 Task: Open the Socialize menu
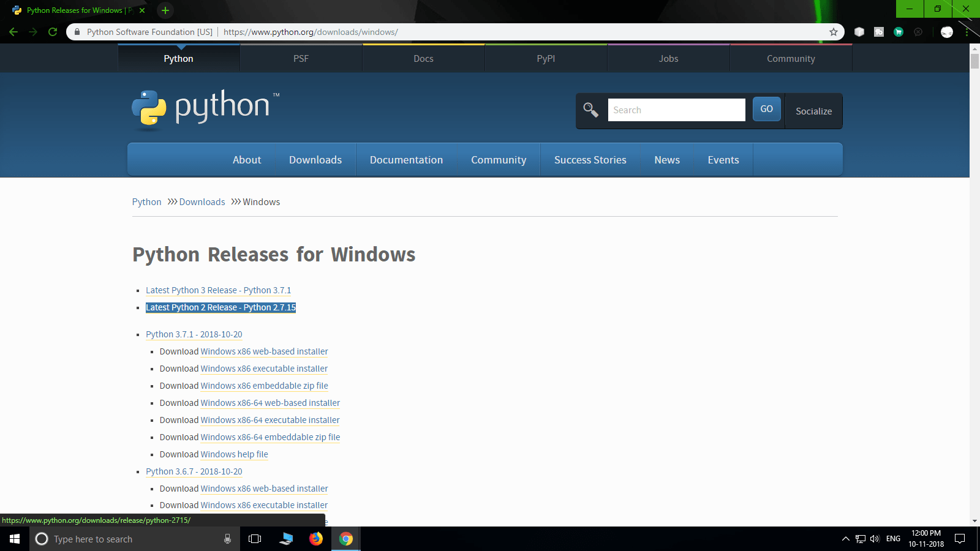[814, 111]
